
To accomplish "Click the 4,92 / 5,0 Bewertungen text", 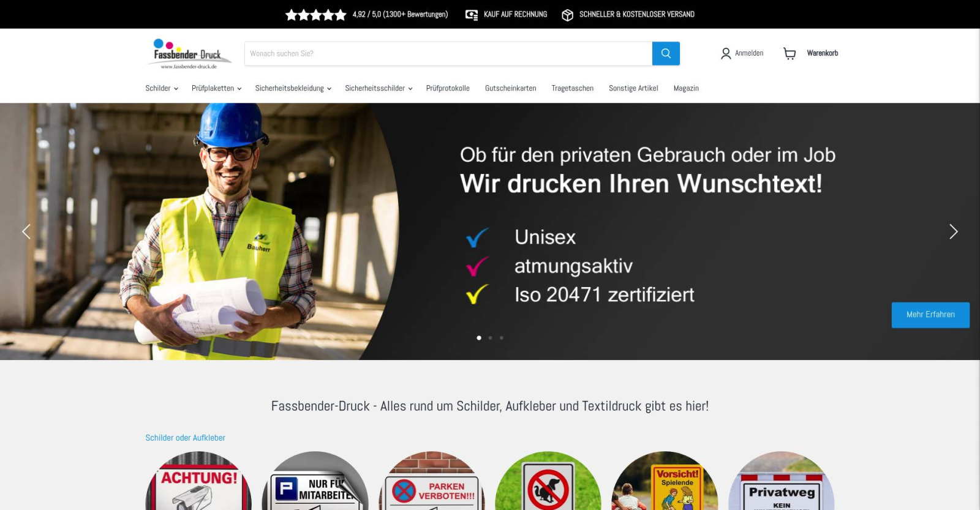I will (400, 14).
